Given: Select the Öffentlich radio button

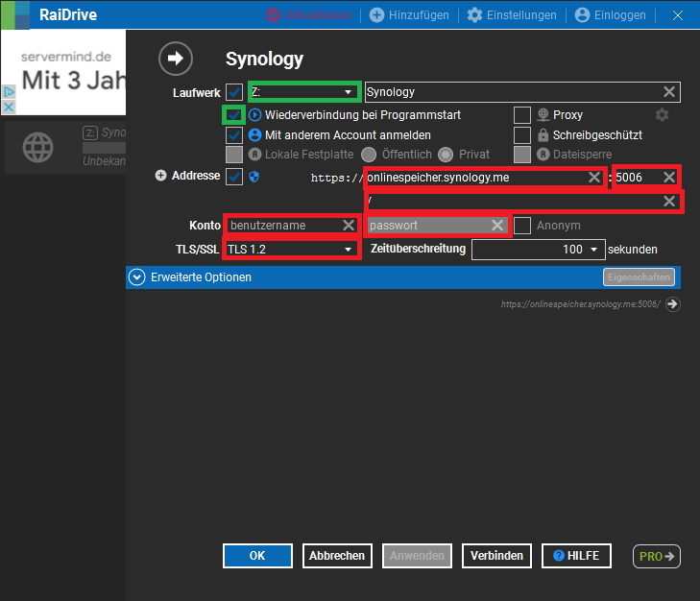Looking at the screenshot, I should pos(369,155).
